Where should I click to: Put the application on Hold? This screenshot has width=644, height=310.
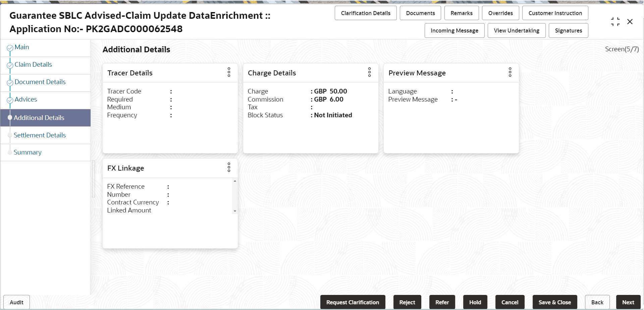tap(475, 302)
